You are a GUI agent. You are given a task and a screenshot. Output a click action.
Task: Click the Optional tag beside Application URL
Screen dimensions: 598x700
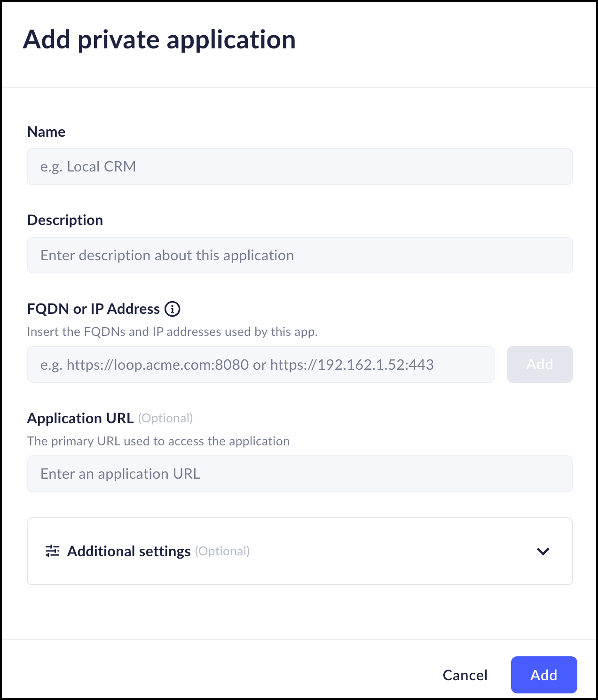[x=165, y=418]
